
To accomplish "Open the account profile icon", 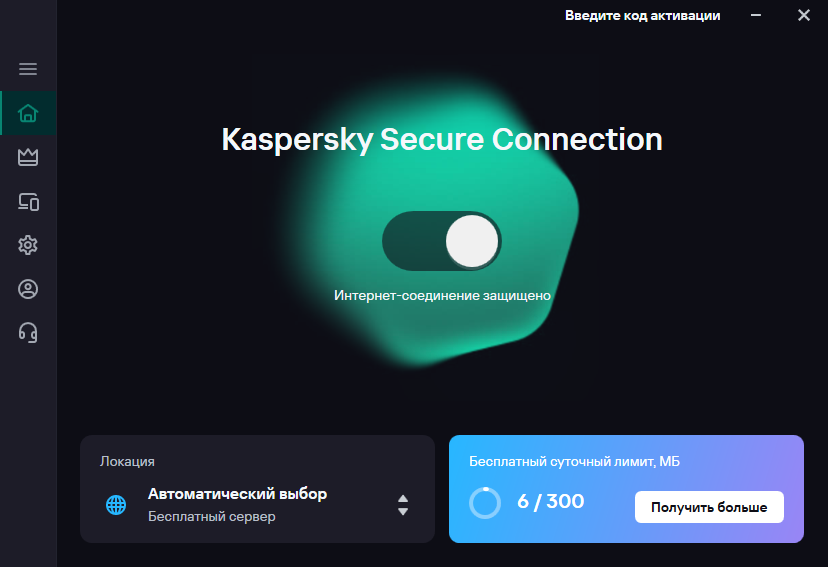I will click(28, 289).
